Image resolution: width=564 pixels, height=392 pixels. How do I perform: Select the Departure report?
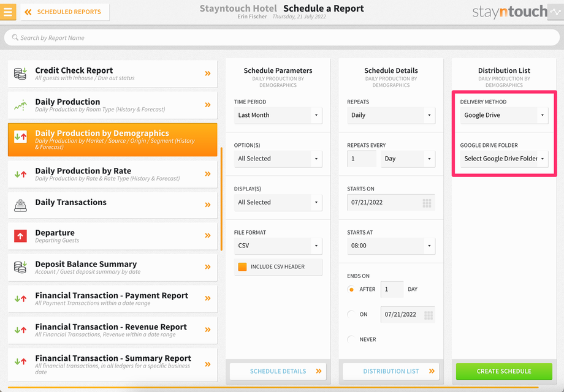coord(113,236)
